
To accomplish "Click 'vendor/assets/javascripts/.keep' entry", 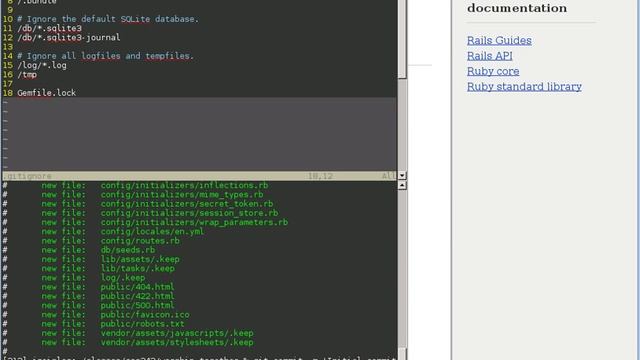I will (177, 333).
